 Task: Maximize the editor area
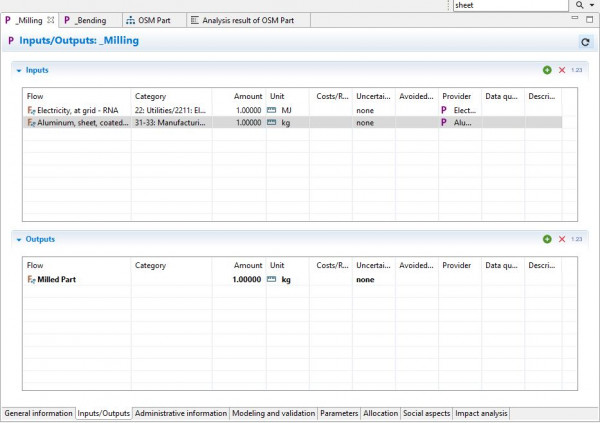coord(589,19)
